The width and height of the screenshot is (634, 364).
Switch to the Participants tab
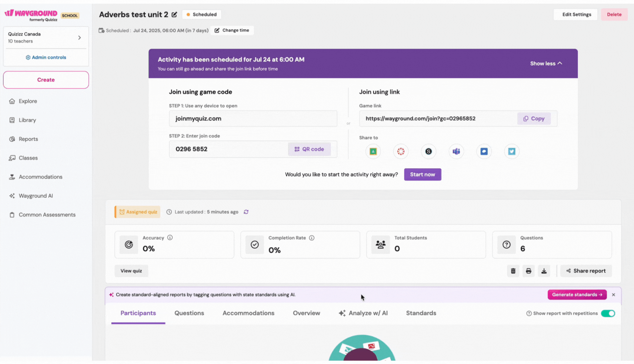(138, 313)
